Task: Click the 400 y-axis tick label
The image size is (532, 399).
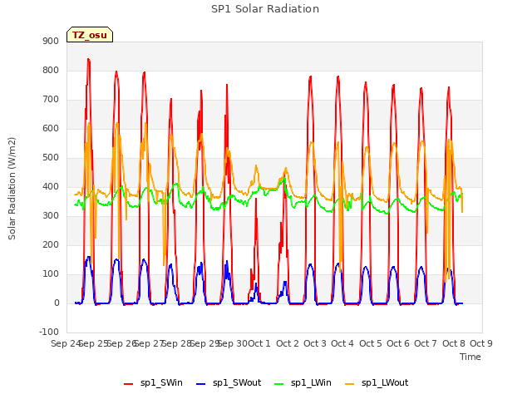Action: [x=51, y=186]
